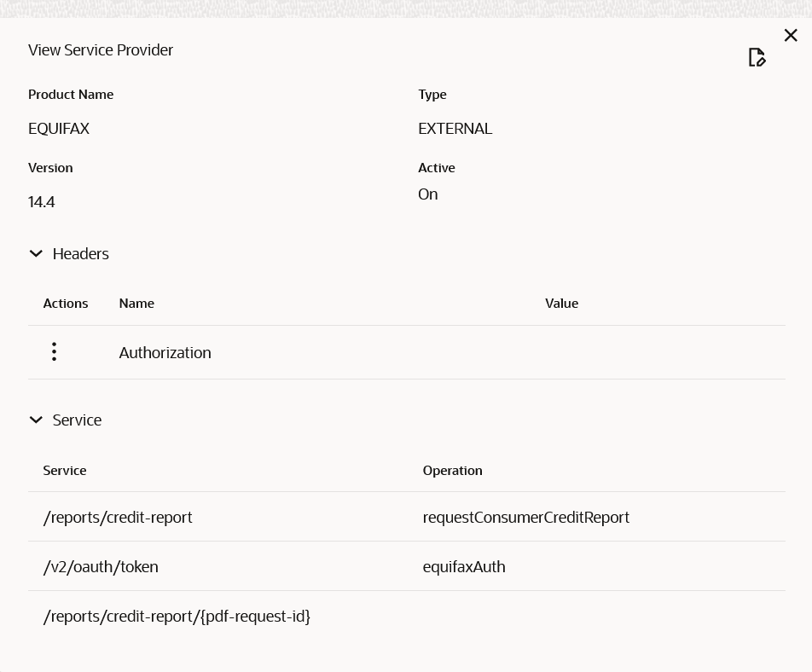This screenshot has width=812, height=672.
Task: Click the Name column header
Action: (136, 304)
